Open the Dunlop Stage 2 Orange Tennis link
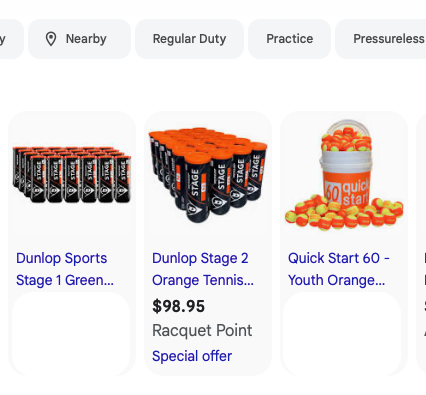426x395 pixels. [203, 269]
